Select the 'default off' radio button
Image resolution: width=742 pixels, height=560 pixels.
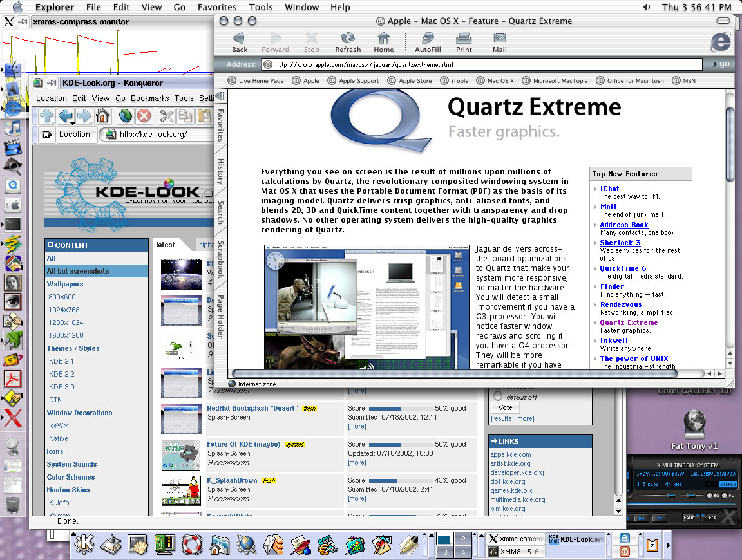498,397
